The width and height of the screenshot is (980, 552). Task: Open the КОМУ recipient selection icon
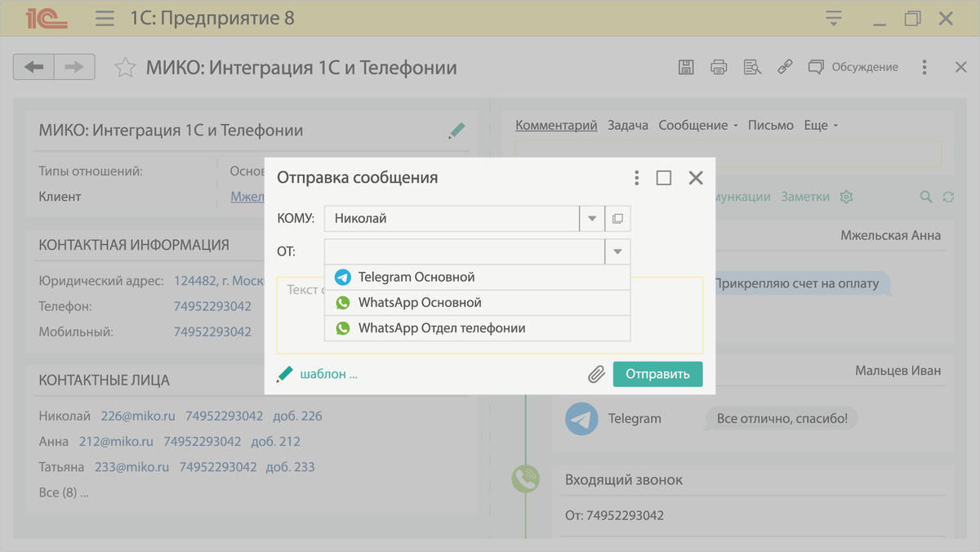coord(617,219)
